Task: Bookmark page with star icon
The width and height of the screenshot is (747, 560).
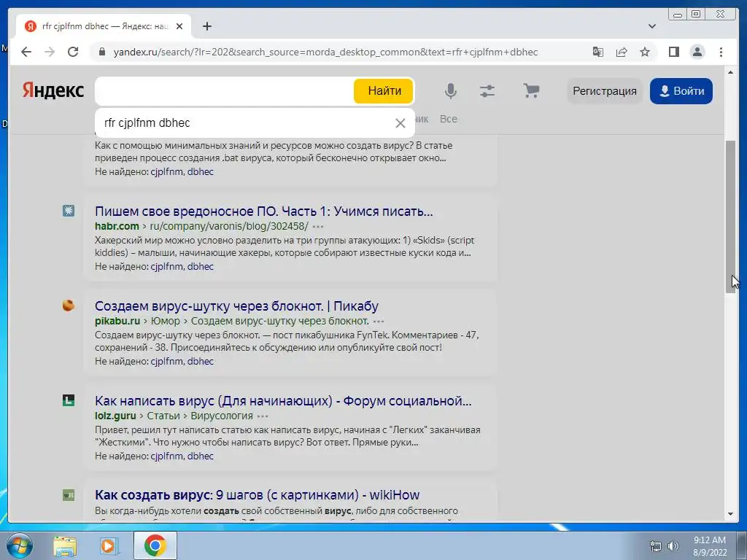Action: (645, 52)
